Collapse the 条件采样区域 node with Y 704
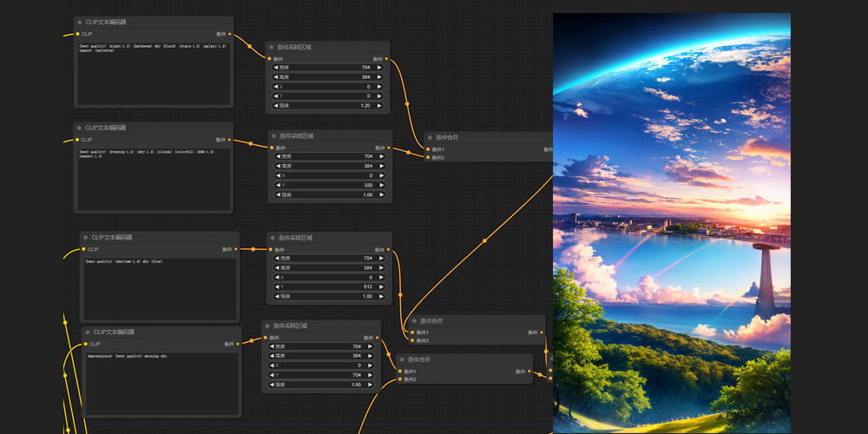Image resolution: width=868 pixels, height=434 pixels. pyautogui.click(x=267, y=326)
